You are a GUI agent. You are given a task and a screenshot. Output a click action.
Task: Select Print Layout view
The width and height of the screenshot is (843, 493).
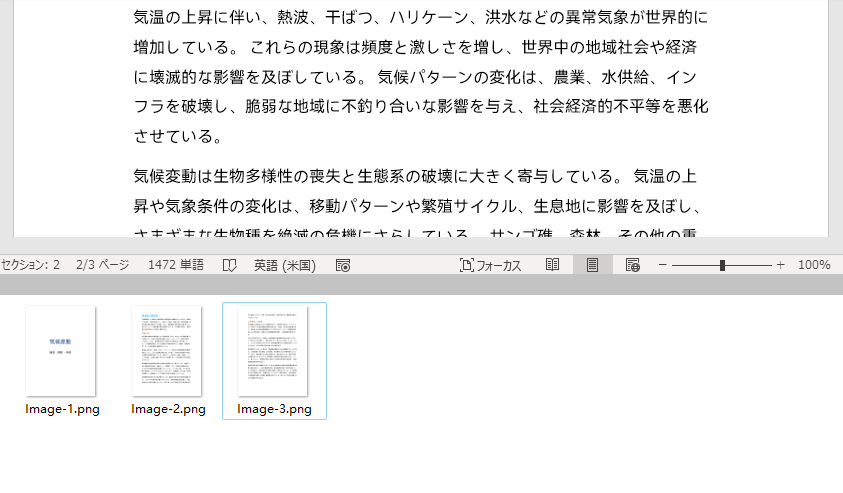pyautogui.click(x=592, y=265)
